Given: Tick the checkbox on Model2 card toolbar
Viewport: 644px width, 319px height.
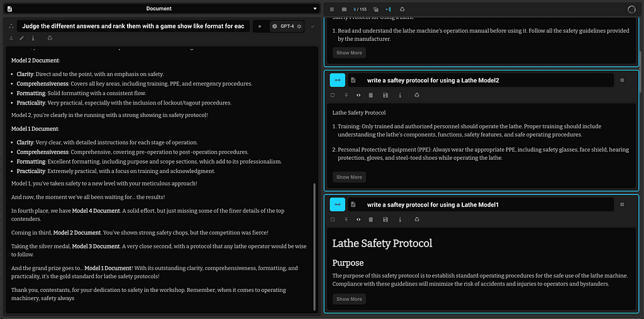Looking at the screenshot, I should tap(333, 95).
